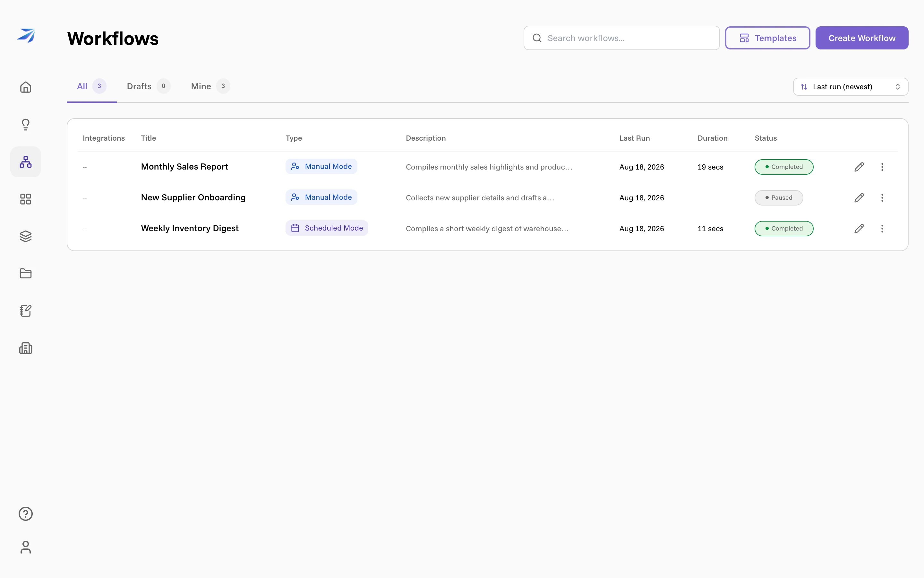
Task: Open the Last run (newest) sort dropdown
Action: (x=850, y=87)
